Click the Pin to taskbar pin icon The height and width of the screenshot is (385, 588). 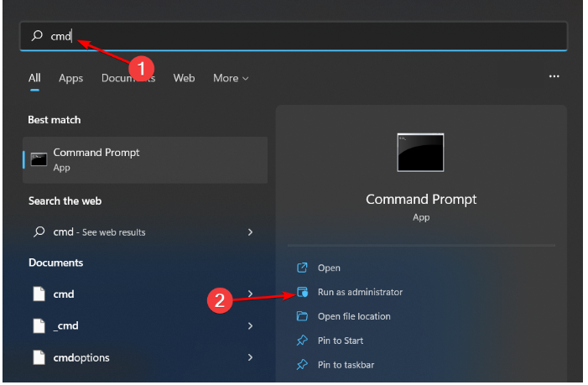pos(302,365)
